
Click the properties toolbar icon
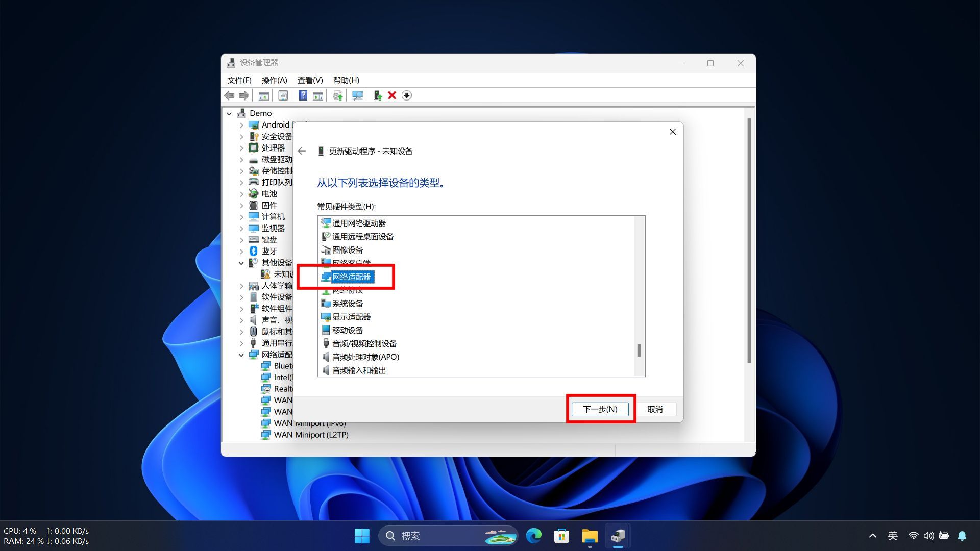283,95
